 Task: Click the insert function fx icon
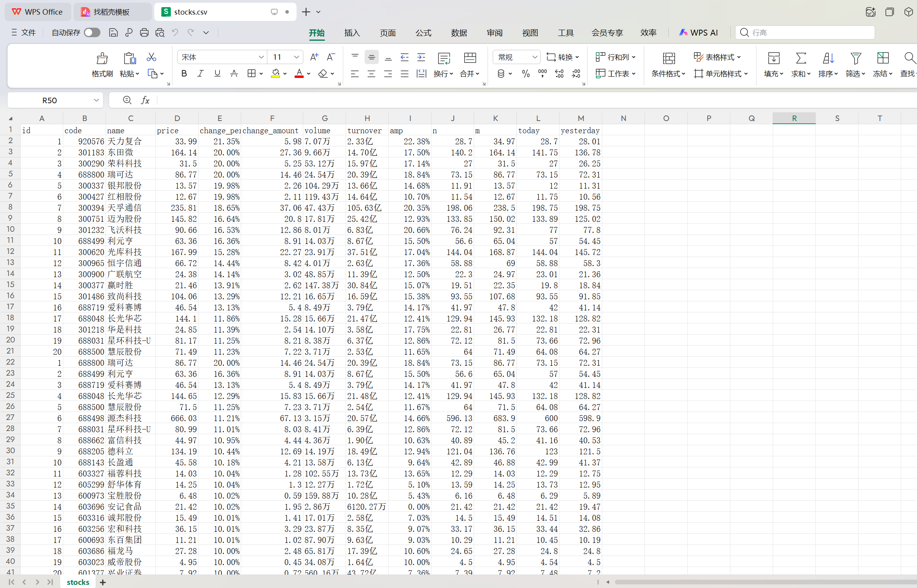click(x=145, y=100)
